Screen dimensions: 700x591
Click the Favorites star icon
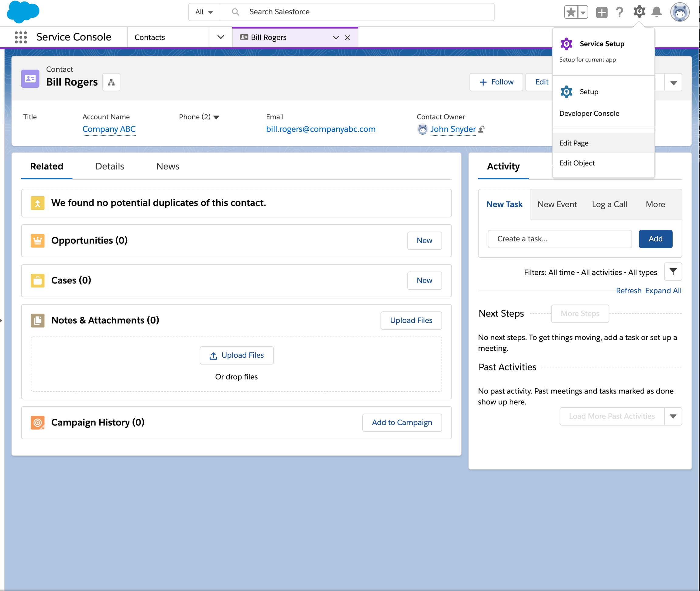coord(571,12)
